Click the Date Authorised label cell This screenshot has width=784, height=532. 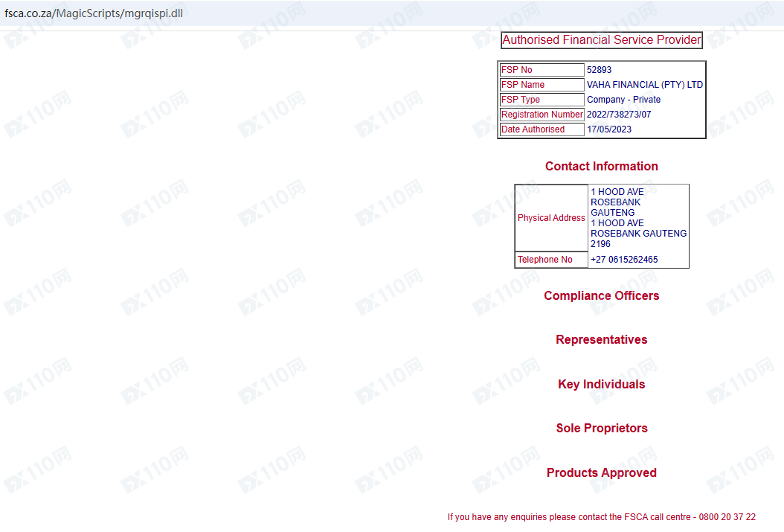pyautogui.click(x=542, y=129)
